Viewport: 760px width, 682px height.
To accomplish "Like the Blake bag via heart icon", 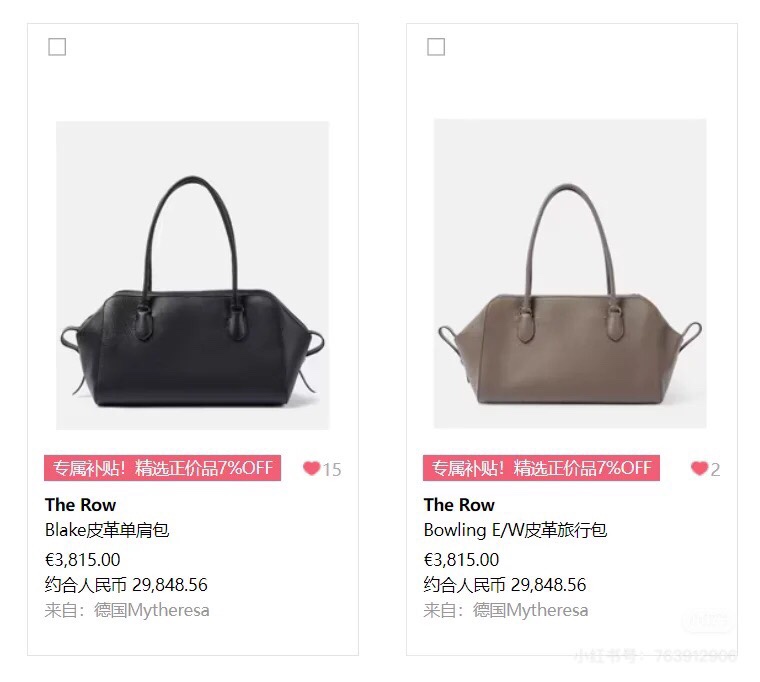I will tap(311, 468).
